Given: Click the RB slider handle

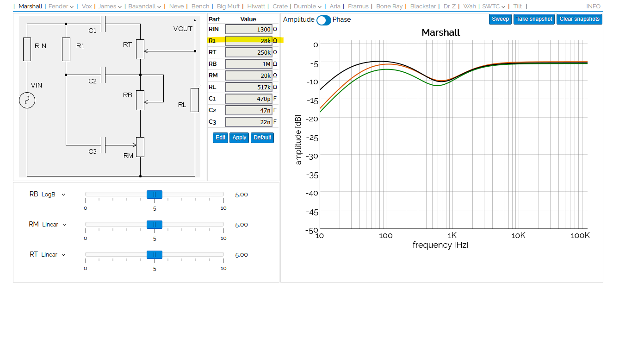Looking at the screenshot, I should coord(154,195).
